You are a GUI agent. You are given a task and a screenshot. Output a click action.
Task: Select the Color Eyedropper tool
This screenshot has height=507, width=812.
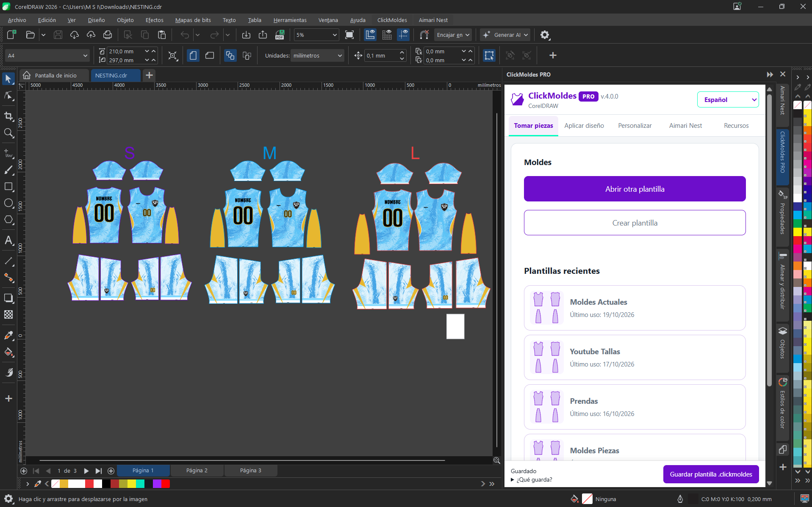[8, 335]
